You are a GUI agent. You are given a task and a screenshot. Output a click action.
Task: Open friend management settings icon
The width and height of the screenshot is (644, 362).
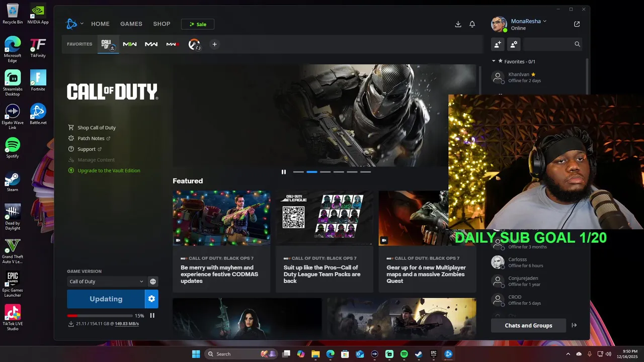[x=514, y=44]
